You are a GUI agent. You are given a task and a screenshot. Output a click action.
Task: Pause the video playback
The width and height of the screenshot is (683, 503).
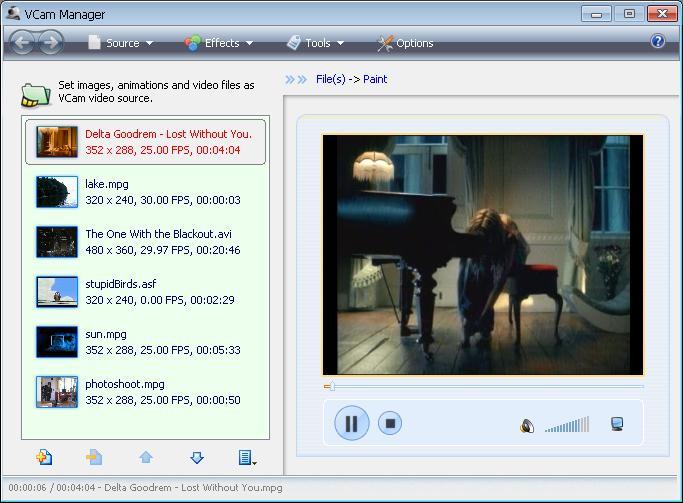[x=351, y=423]
